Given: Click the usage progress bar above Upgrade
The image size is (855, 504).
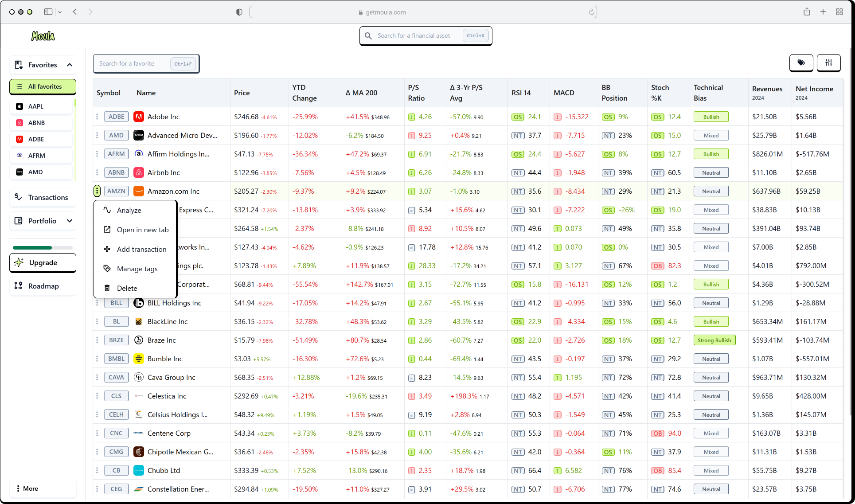Looking at the screenshot, I should pos(43,248).
